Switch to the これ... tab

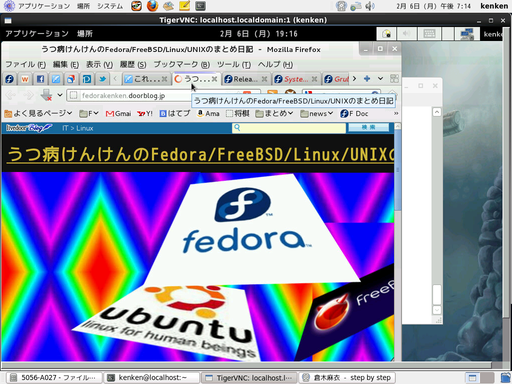tap(146, 79)
